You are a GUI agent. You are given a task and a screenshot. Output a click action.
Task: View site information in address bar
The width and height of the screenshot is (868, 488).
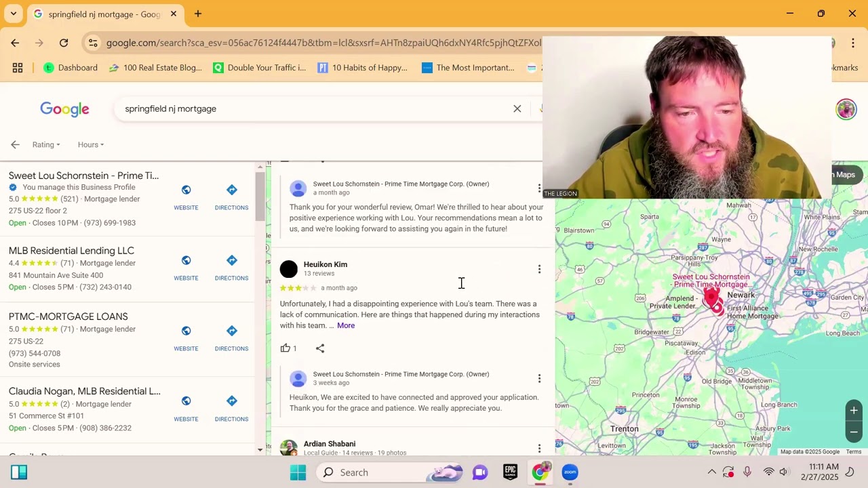tap(93, 43)
